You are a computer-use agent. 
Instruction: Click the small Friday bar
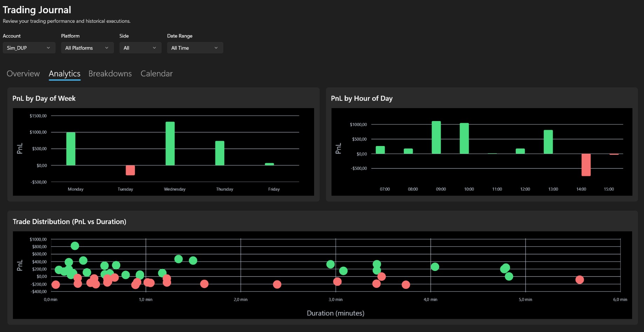point(269,164)
